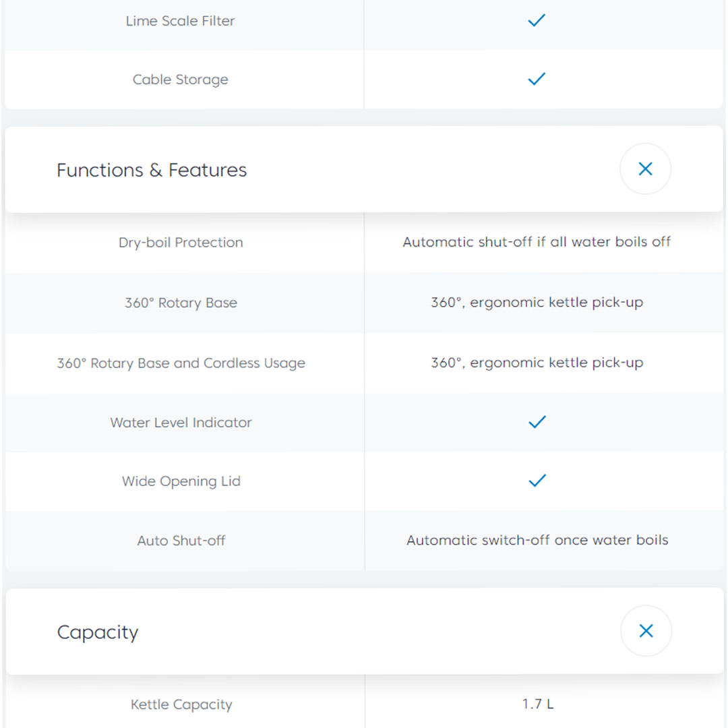Click the Capacity heading text
The image size is (728, 728).
click(x=98, y=632)
